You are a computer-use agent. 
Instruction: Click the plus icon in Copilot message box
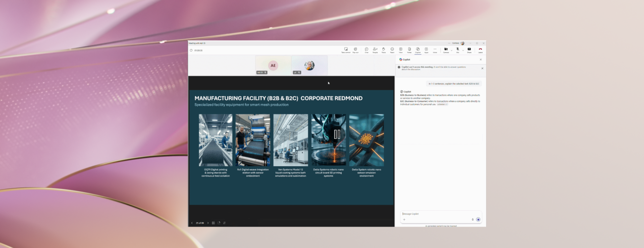pyautogui.click(x=404, y=219)
